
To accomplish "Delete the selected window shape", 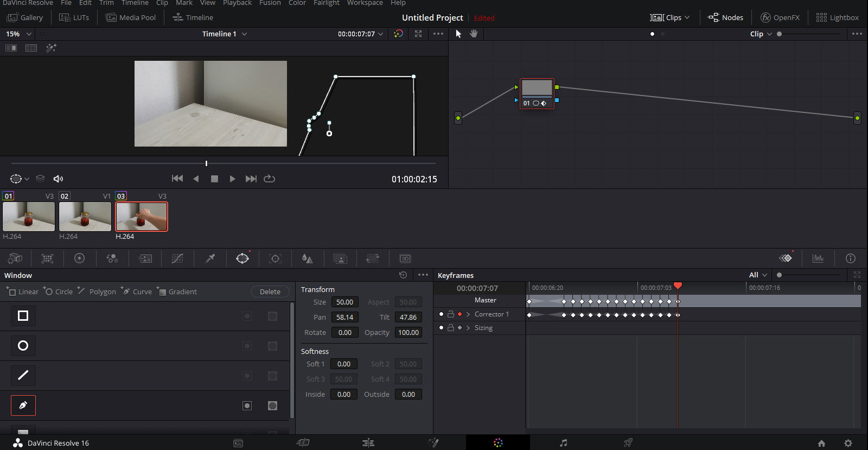I will point(270,291).
